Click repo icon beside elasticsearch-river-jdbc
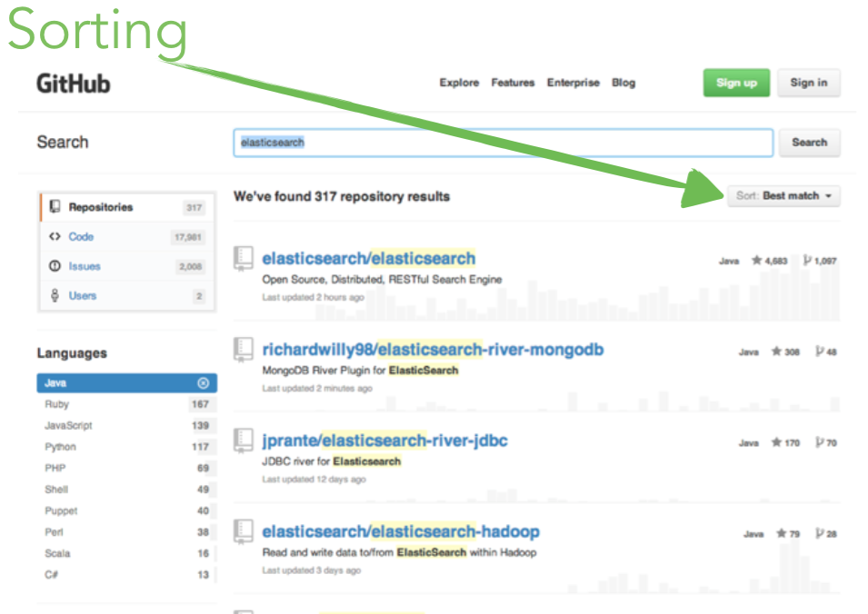 coord(243,441)
